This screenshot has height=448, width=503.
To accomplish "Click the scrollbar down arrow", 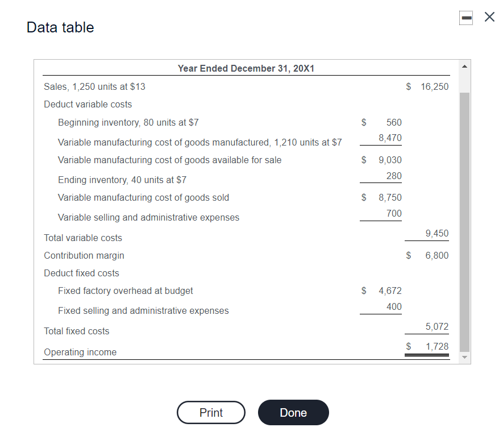I will 464,356.
